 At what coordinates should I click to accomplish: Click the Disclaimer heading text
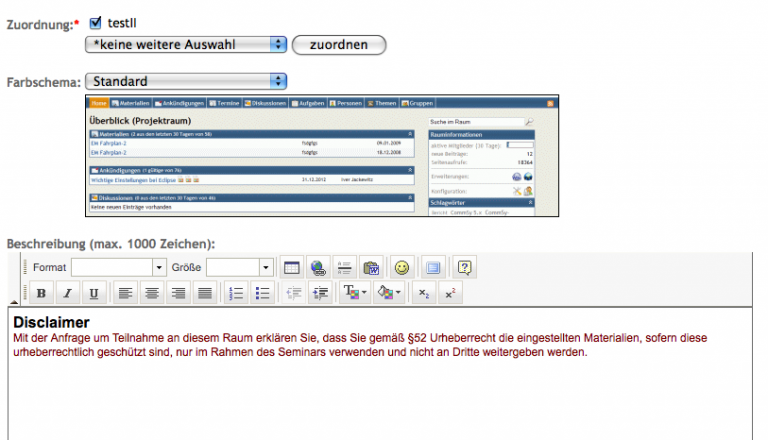(51, 322)
